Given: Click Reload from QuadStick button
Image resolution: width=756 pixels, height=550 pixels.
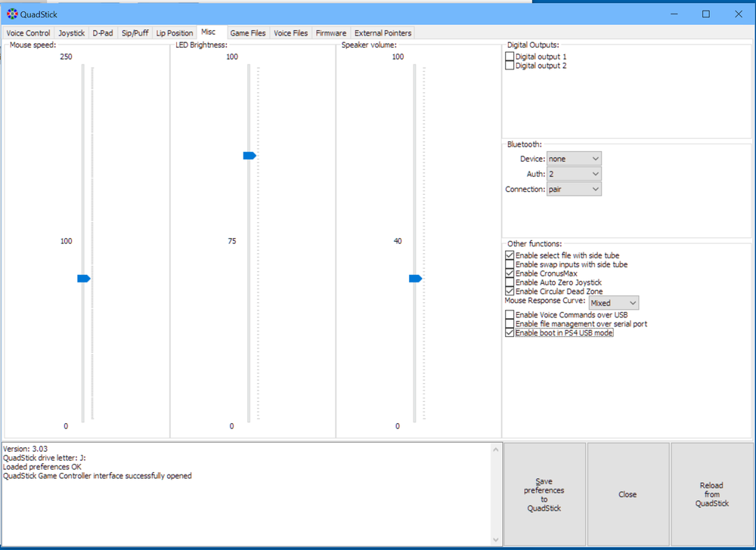Looking at the screenshot, I should (x=711, y=494).
